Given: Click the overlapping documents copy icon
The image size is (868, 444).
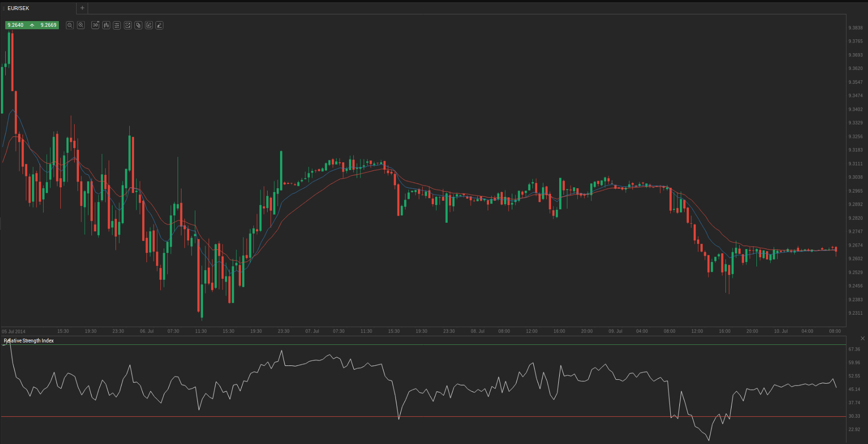Looking at the screenshot, I should pyautogui.click(x=138, y=25).
